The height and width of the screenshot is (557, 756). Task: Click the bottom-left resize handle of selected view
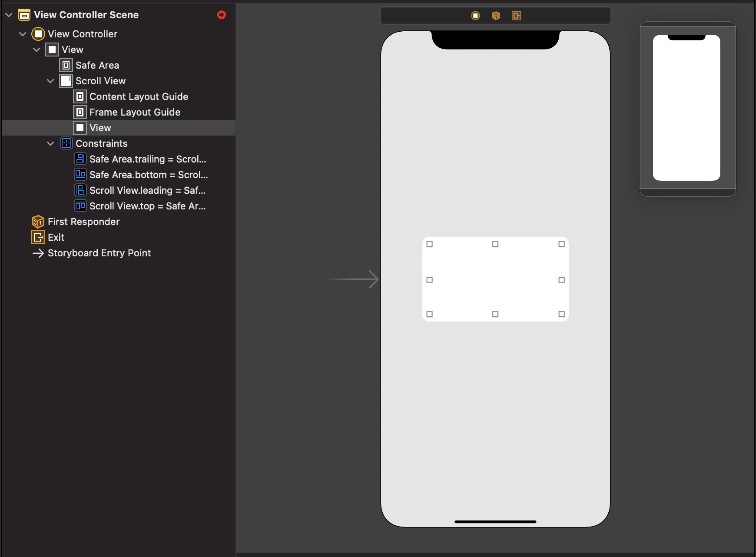[430, 314]
